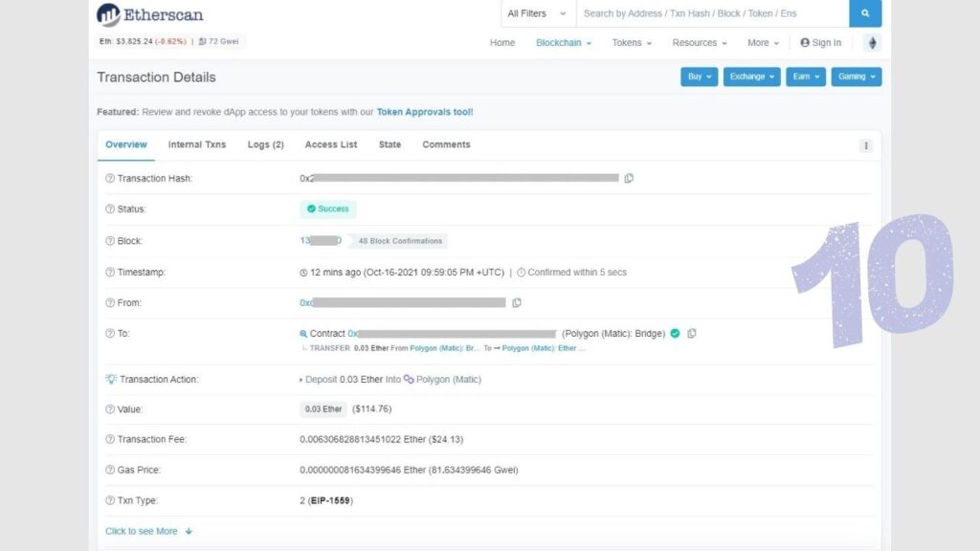Click help icon beside Timestamp
Viewport: 980px width, 551px height.
[110, 273]
